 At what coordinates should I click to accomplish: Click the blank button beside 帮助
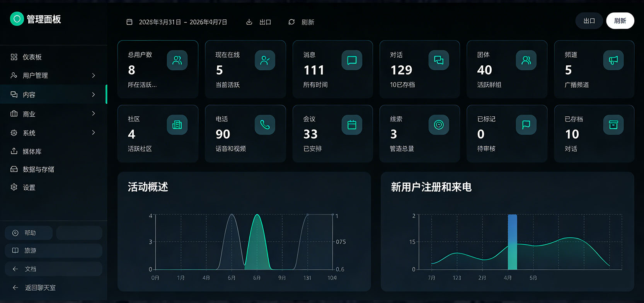pyautogui.click(x=79, y=233)
